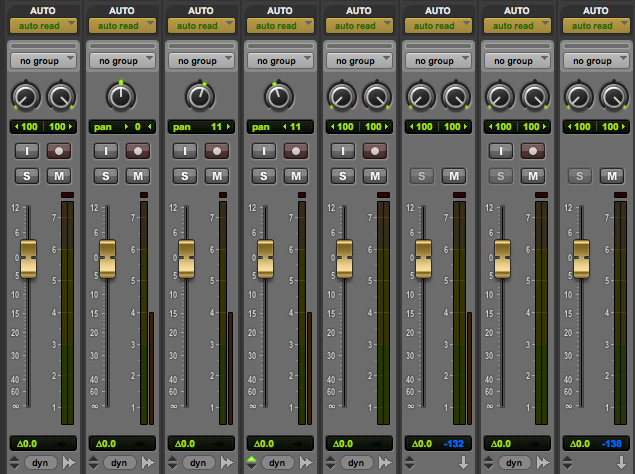Screen dimensions: 635x474
Task: Click the double-arrow icon on first channel bottom
Action: [x=69, y=462]
